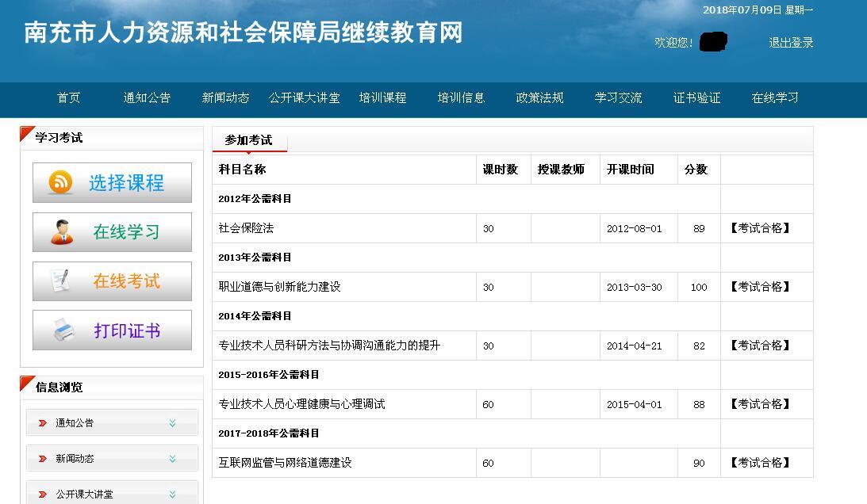This screenshot has width=867, height=504.
Task: Open 首页 in the navigation bar
Action: [68, 98]
